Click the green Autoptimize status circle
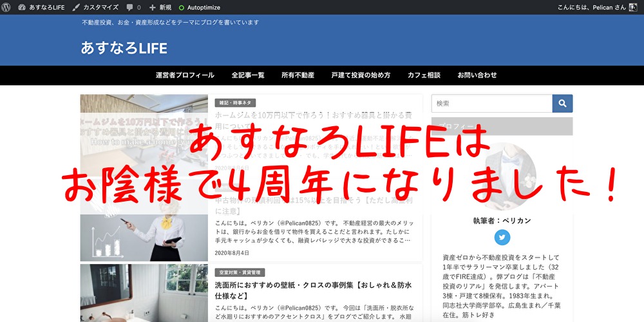The width and height of the screenshot is (644, 322). 182,7
